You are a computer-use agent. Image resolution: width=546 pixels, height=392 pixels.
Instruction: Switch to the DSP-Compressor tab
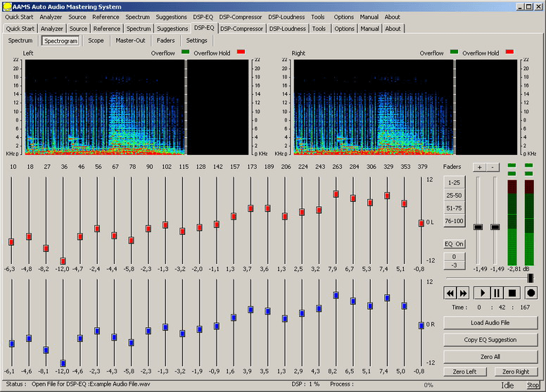241,29
